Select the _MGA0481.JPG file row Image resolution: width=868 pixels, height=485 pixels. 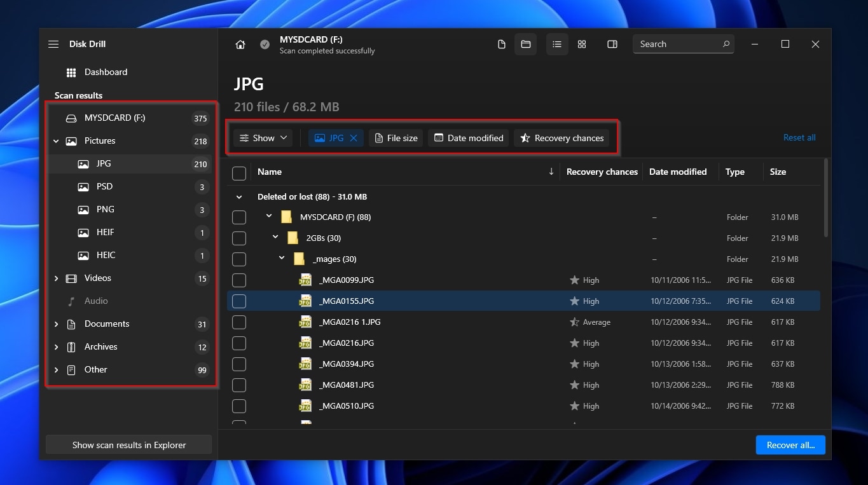(523, 385)
